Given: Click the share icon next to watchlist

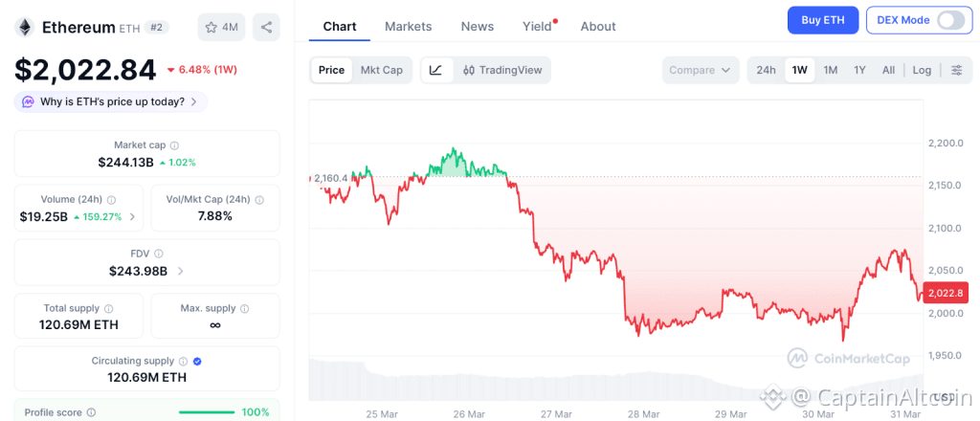Looking at the screenshot, I should [266, 27].
